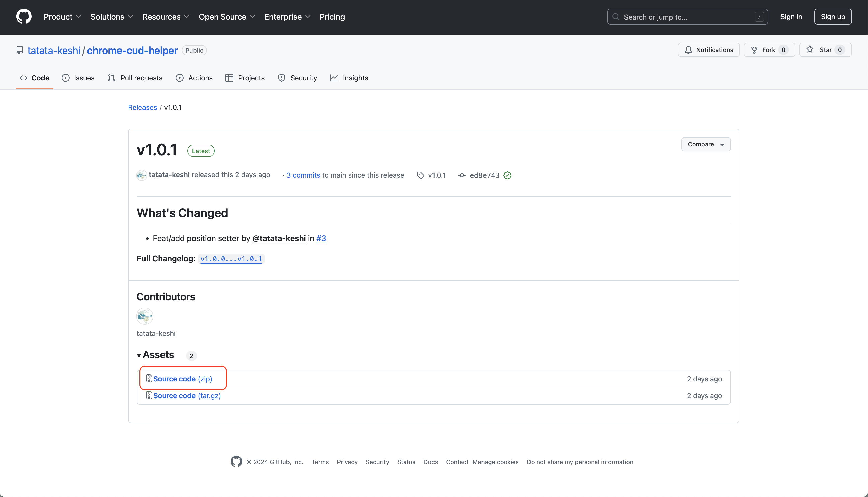Open the chrome-cud-helper repository link
Image resolution: width=868 pixels, height=497 pixels.
[x=132, y=50]
